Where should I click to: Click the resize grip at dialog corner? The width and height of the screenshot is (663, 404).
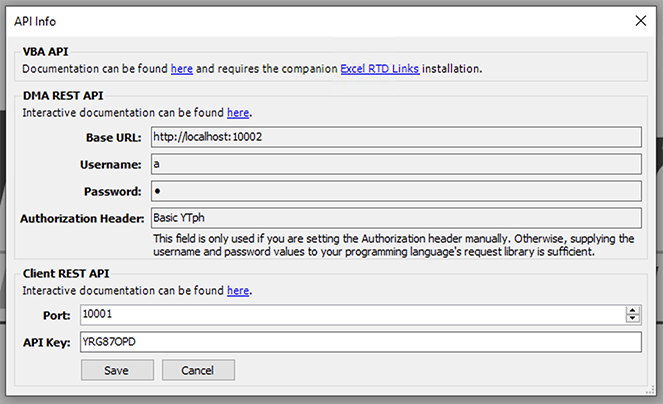(650, 391)
